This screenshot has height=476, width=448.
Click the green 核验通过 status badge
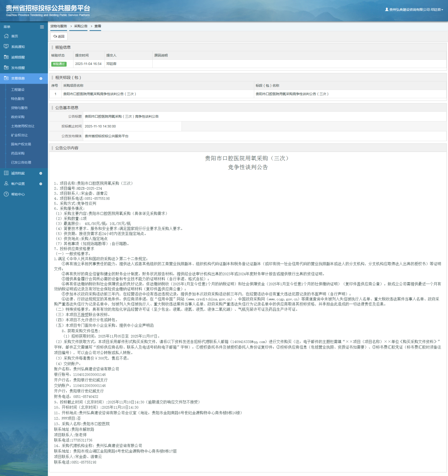click(x=59, y=64)
